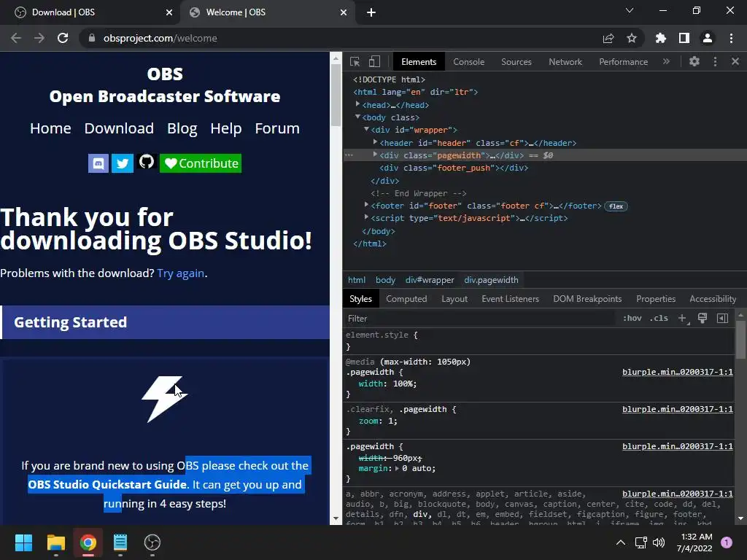This screenshot has height=560, width=747.
Task: Toggle the device toolbar icon in DevTools
Action: pos(374,61)
